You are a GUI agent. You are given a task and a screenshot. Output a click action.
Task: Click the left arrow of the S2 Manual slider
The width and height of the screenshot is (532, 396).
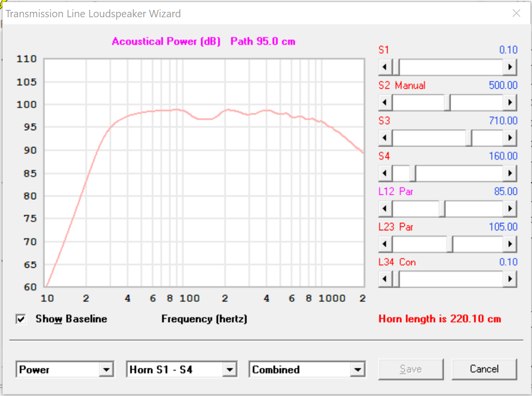tap(385, 103)
